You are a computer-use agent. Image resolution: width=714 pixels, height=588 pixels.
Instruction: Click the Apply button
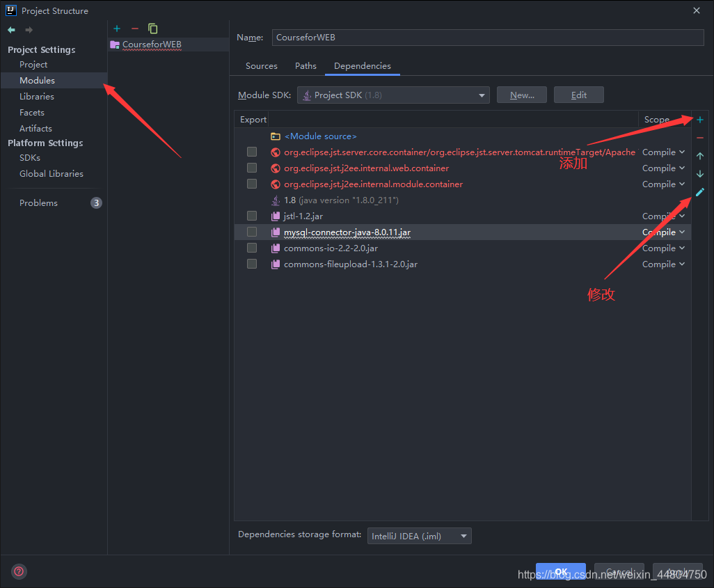(678, 571)
